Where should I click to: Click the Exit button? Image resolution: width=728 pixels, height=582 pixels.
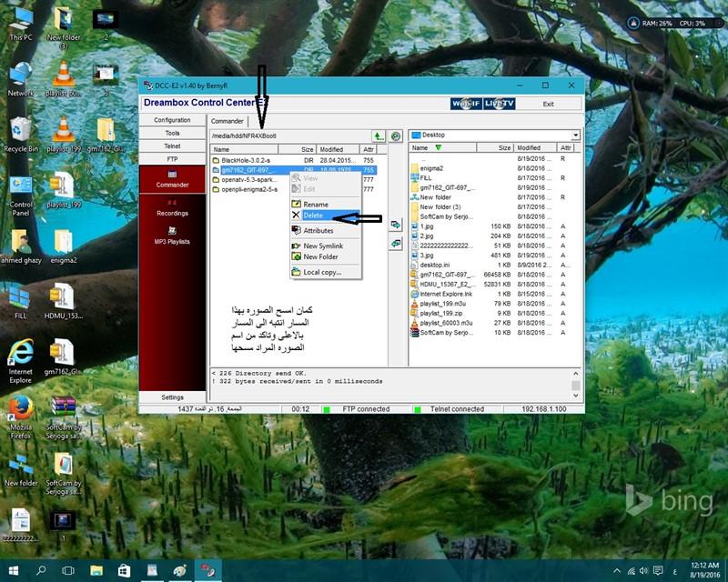[549, 104]
